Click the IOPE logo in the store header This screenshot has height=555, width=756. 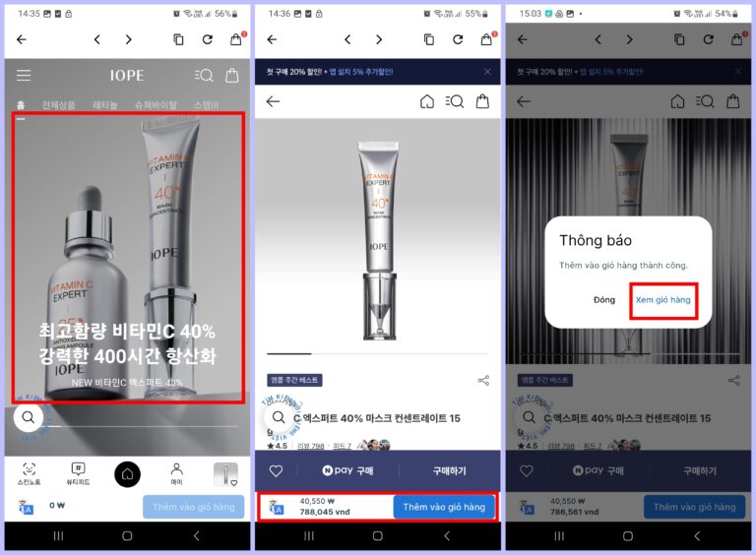tap(127, 76)
